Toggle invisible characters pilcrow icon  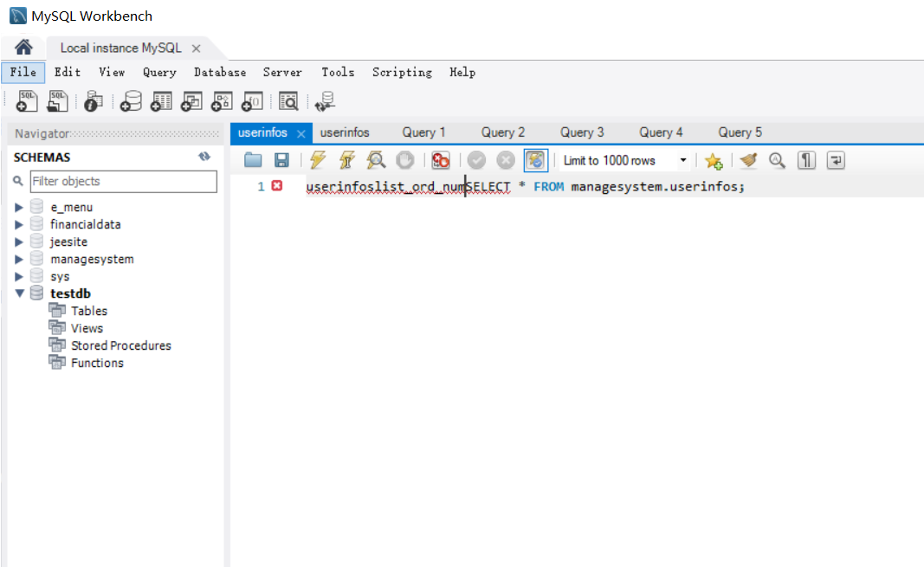(x=807, y=160)
